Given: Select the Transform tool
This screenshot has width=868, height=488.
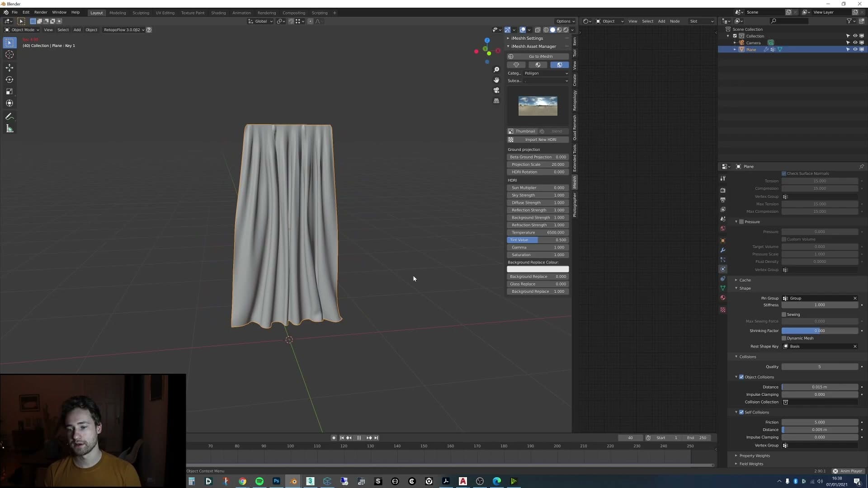Looking at the screenshot, I should tap(9, 103).
